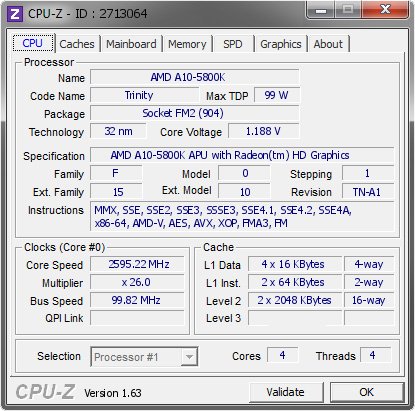Click the Core Voltage value field
The image size is (415, 411).
[264, 131]
